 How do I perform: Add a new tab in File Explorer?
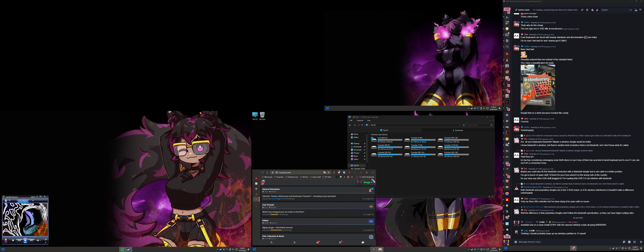(x=493, y=120)
